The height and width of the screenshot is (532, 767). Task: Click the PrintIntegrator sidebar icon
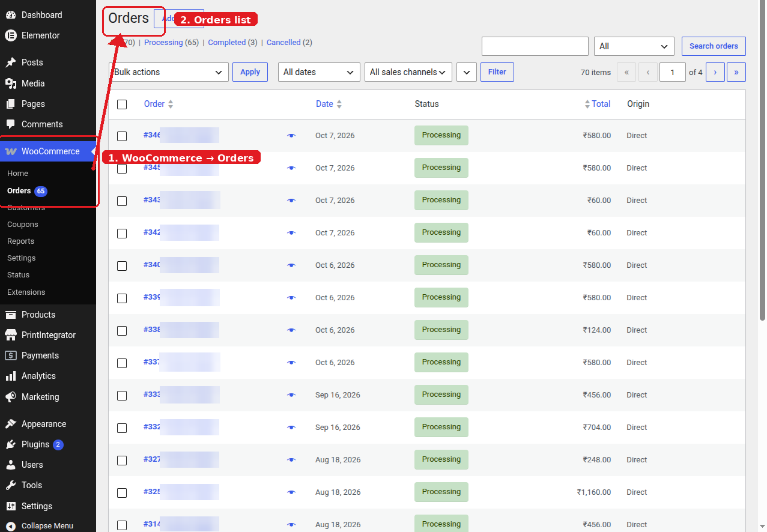(11, 335)
